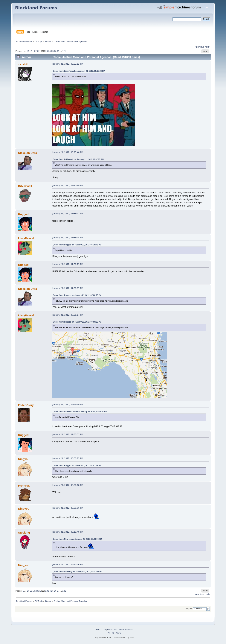Open the Help menu item
226x644 pixels.
28,32
